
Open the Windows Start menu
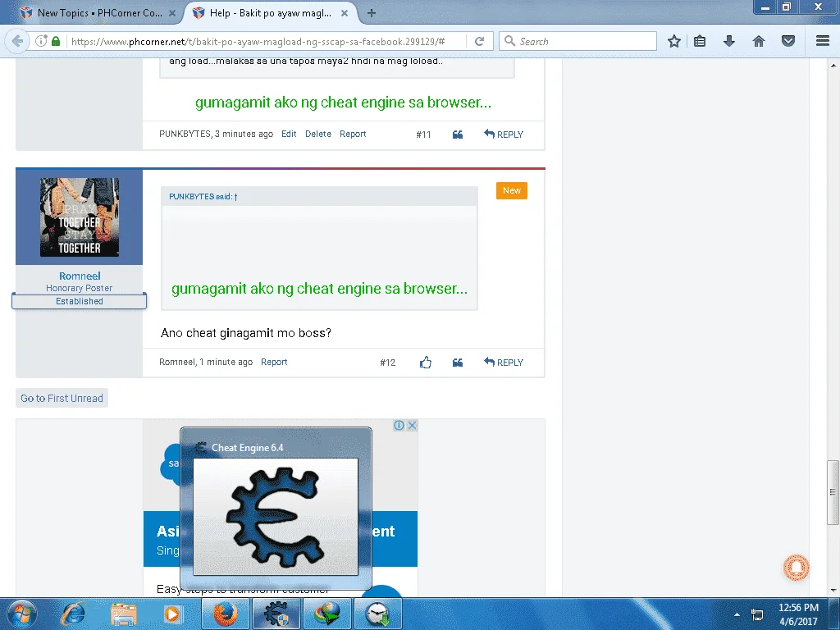point(21,614)
